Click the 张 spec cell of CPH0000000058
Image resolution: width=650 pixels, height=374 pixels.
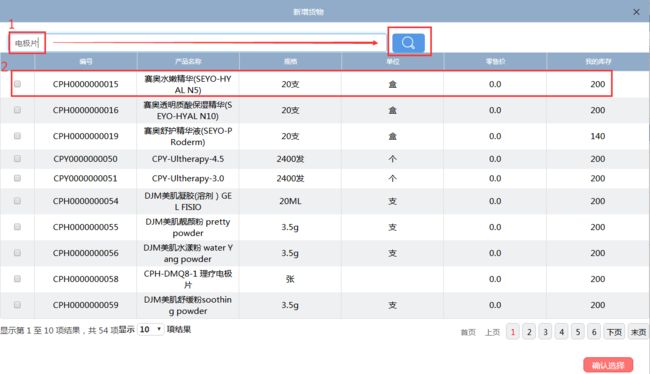click(290, 279)
